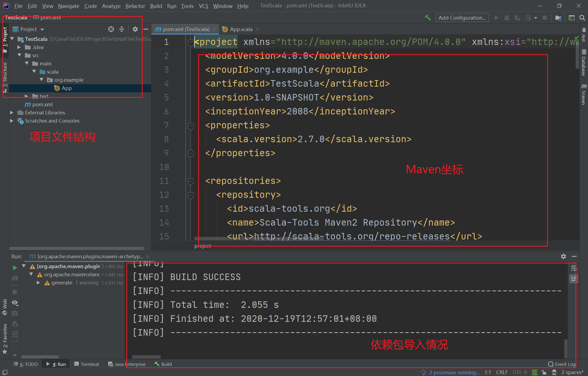Click the Run panel stop icon
Viewport: 588px width, 376px height.
[15, 292]
